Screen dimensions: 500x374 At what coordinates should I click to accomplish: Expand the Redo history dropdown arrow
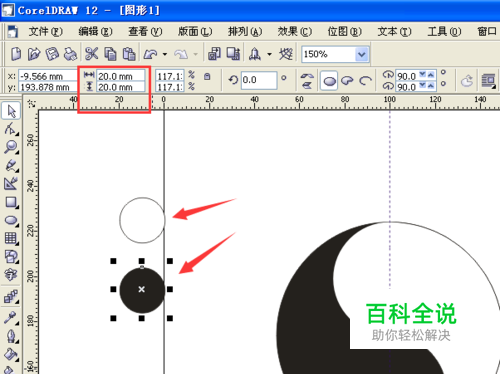coord(196,54)
